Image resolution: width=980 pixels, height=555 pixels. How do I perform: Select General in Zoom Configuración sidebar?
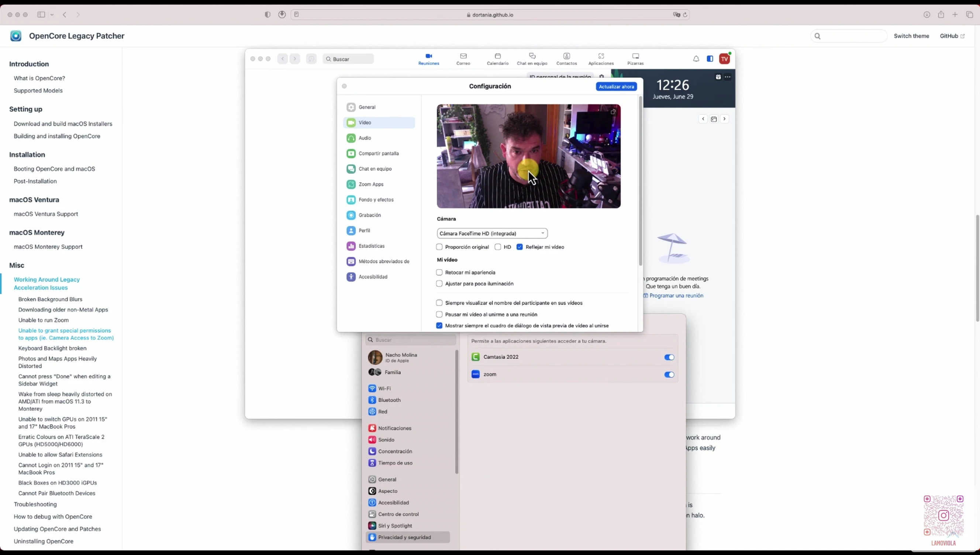click(x=379, y=107)
